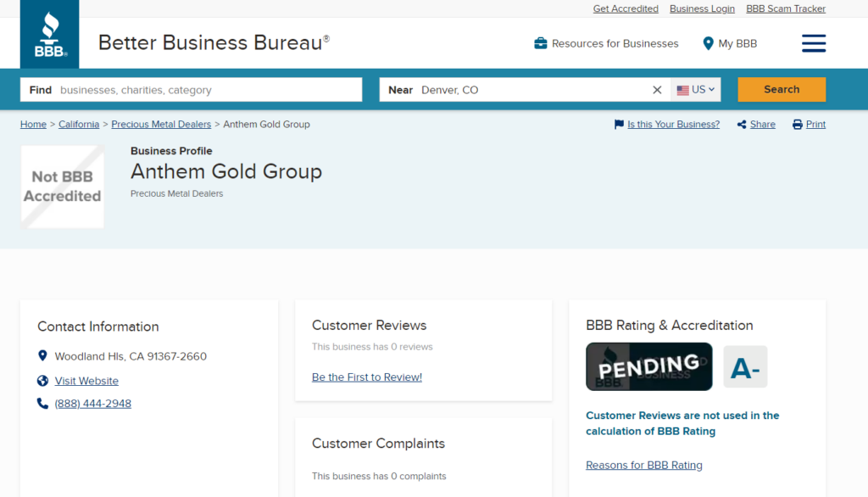Click the Is this Your Business? link
868x497 pixels.
point(673,124)
